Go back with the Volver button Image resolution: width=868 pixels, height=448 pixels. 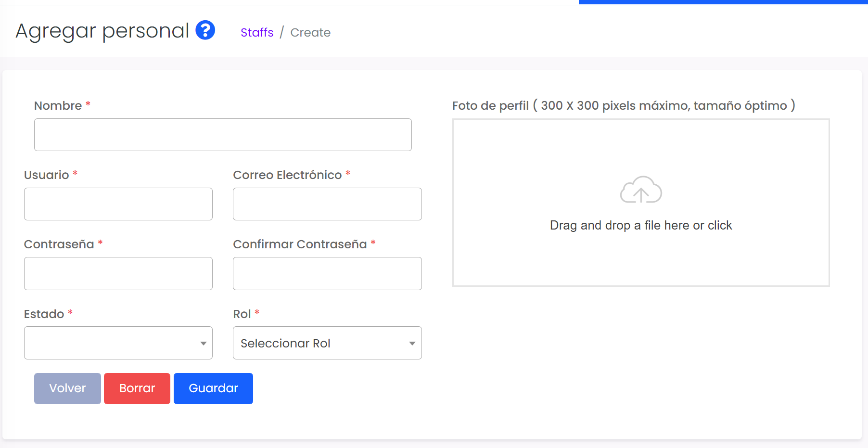coord(67,388)
